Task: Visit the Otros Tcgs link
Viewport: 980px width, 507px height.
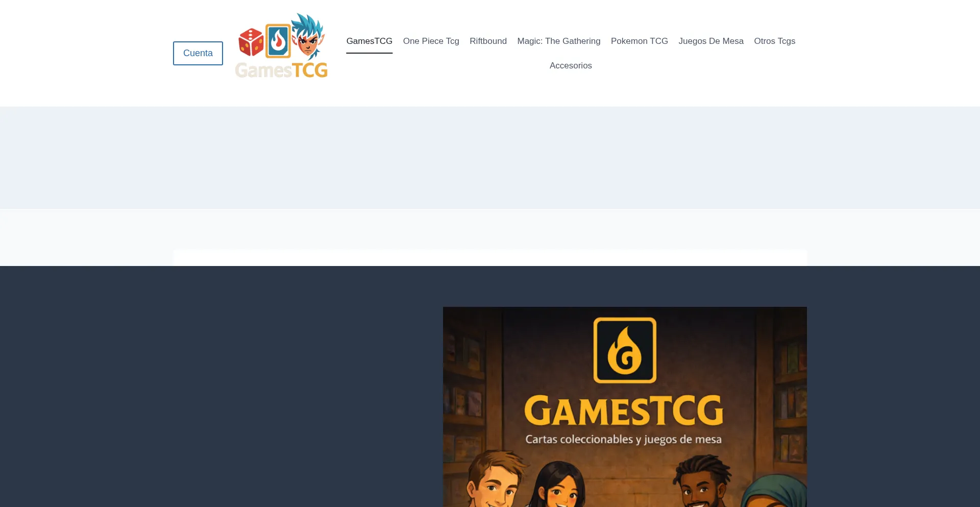Action: [x=775, y=41]
